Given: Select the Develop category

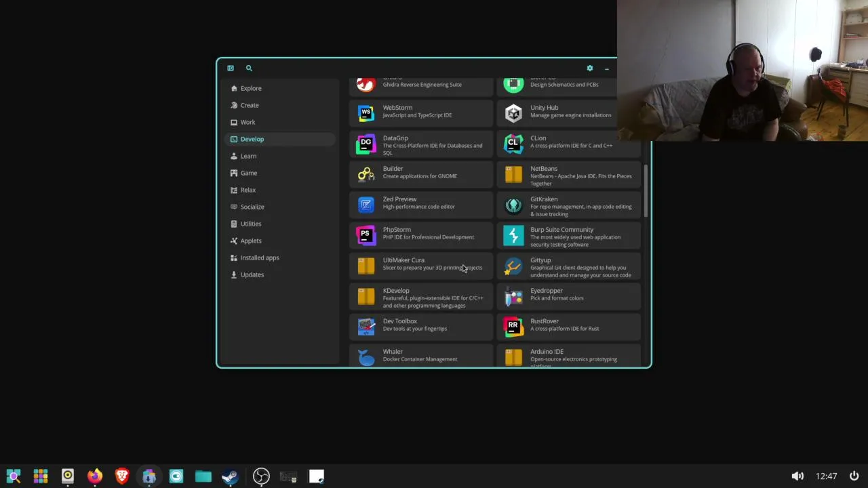Looking at the screenshot, I should [279, 139].
